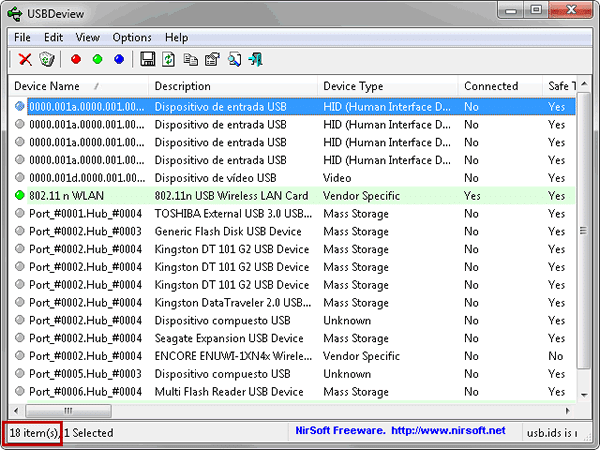This screenshot has width=600, height=450.
Task: Sort by Connected column header
Action: pyautogui.click(x=500, y=86)
